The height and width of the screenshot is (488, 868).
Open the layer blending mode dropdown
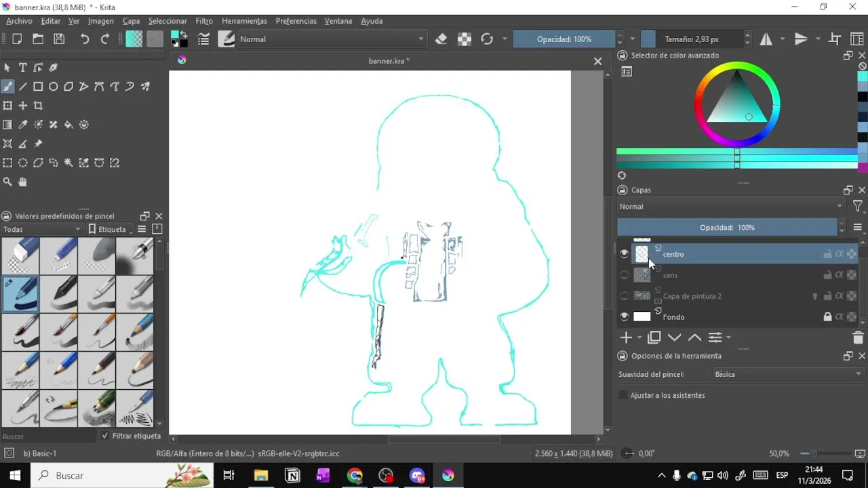[731, 206]
